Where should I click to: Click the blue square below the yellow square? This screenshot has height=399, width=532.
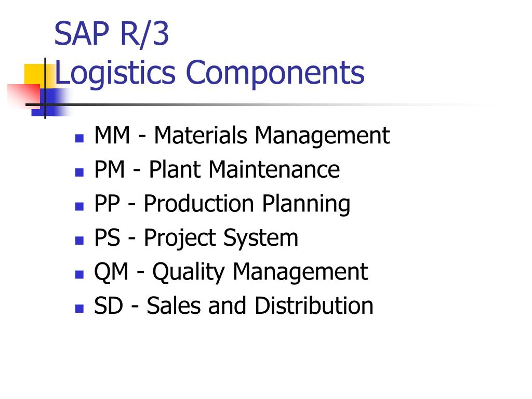(x=51, y=102)
